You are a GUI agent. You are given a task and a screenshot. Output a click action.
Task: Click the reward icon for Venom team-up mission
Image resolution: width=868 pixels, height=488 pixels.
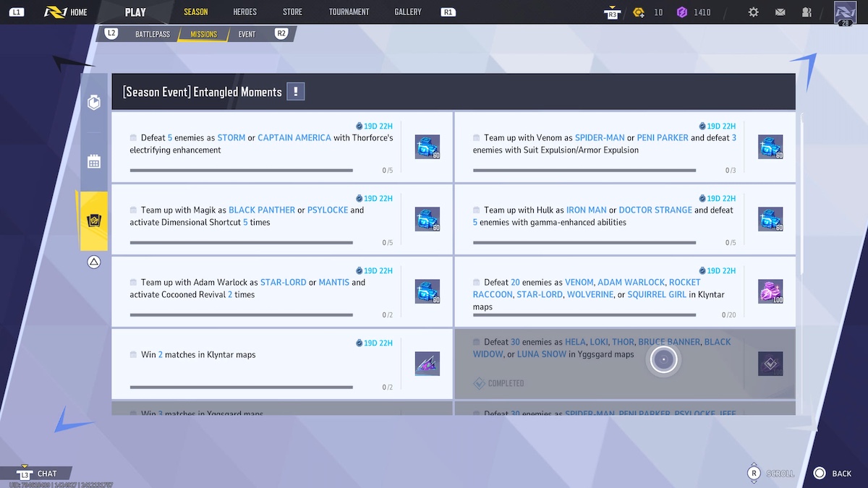pos(770,147)
